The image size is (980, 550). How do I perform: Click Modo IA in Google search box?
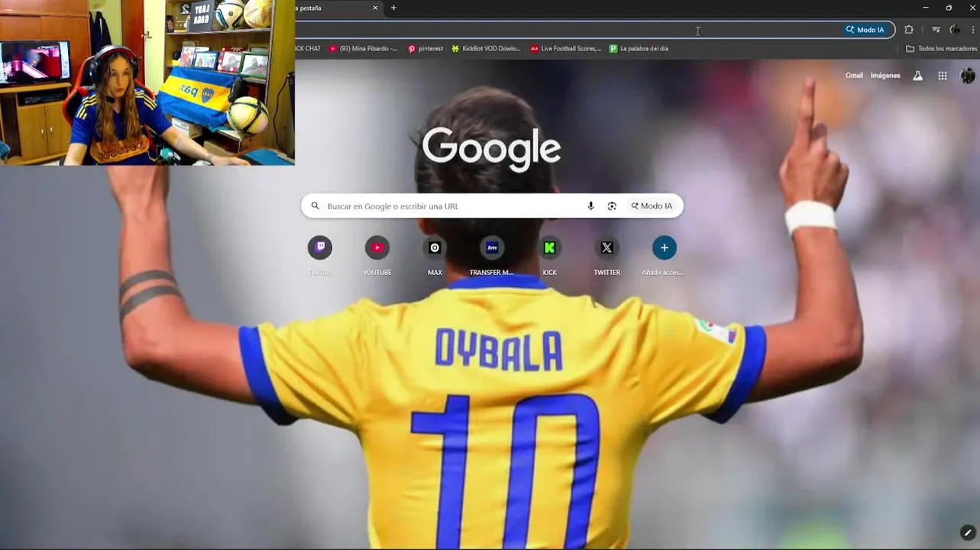click(x=652, y=206)
